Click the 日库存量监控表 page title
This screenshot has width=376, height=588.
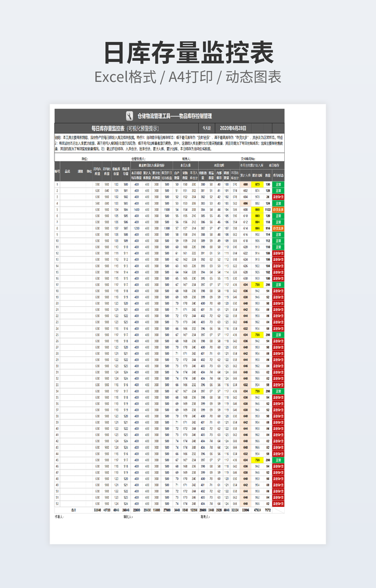click(x=188, y=53)
